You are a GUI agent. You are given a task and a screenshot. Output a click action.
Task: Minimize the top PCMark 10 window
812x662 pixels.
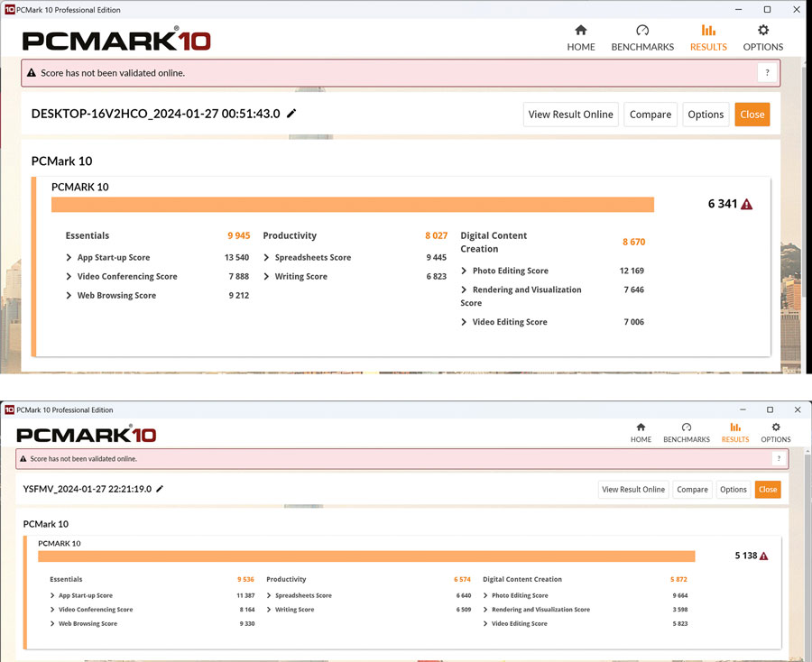(x=738, y=9)
